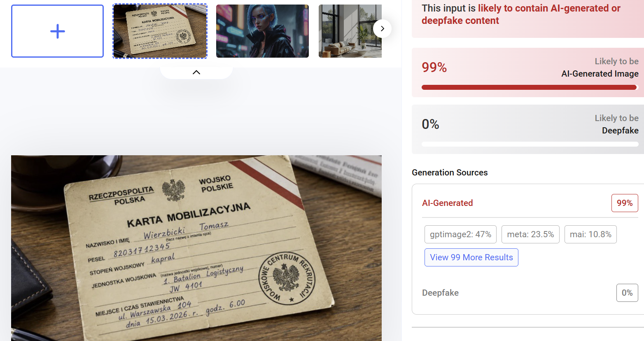Click View 99 More Results button

[x=471, y=257]
